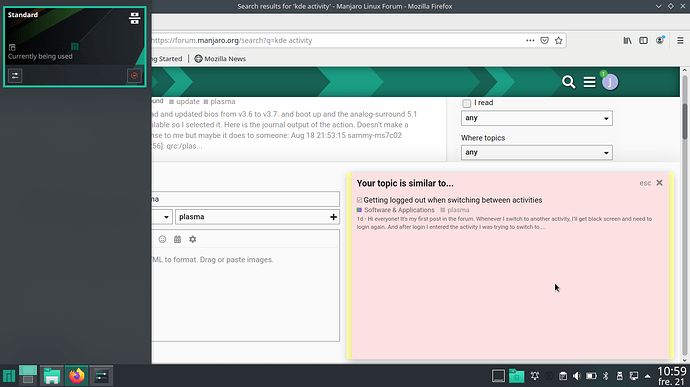690x387 pixels.
Task: Open the Mozilla News bookmark
Action: (x=220, y=59)
